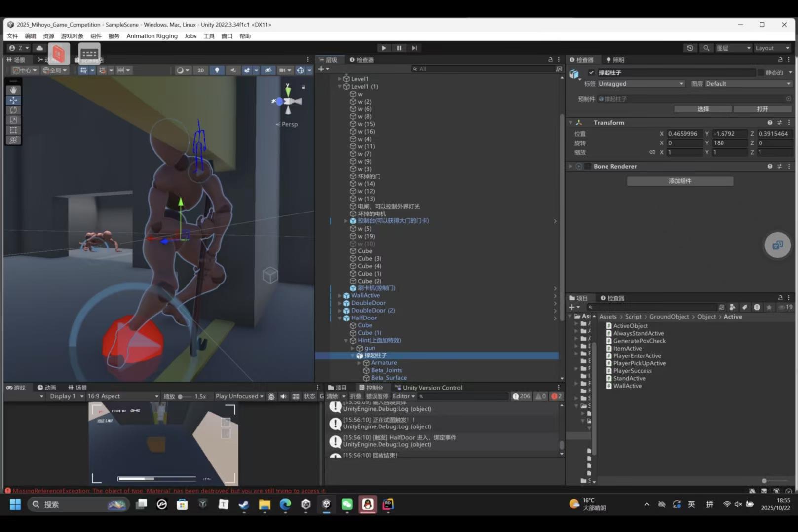Viewport: 798px width, 532px height.
Task: Adjust the game view 缩放 zoom slider
Action: pyautogui.click(x=181, y=396)
